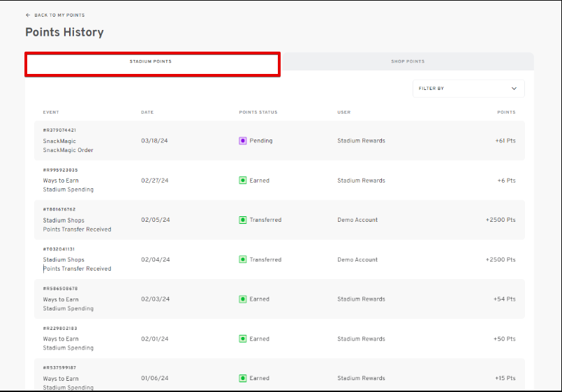
Task: Select event ID #T801676762
Action: pos(59,209)
